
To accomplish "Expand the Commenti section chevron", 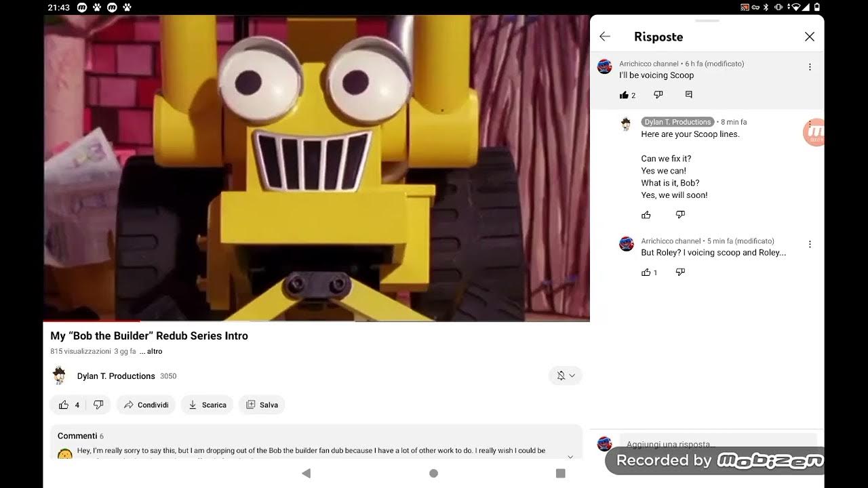I will (570, 456).
